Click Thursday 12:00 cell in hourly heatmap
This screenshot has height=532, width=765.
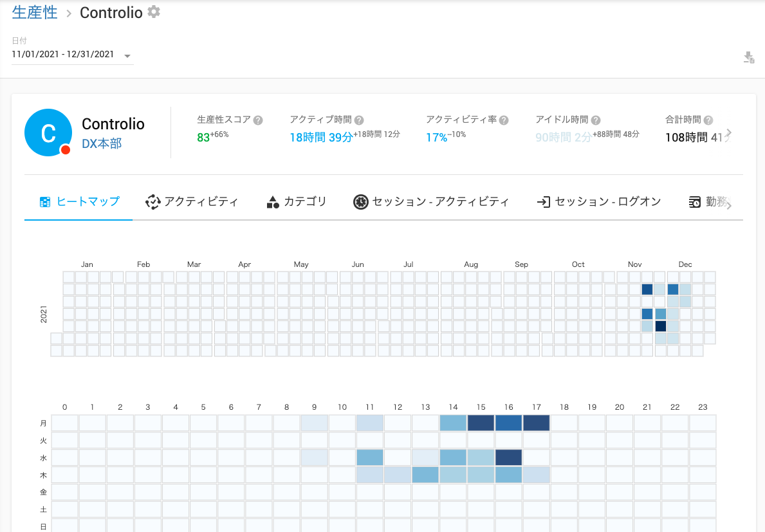pyautogui.click(x=398, y=475)
